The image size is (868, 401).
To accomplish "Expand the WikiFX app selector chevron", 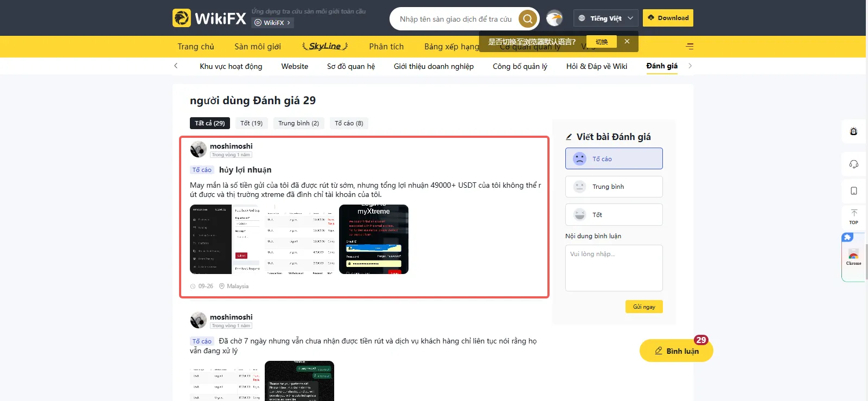I will click(289, 23).
